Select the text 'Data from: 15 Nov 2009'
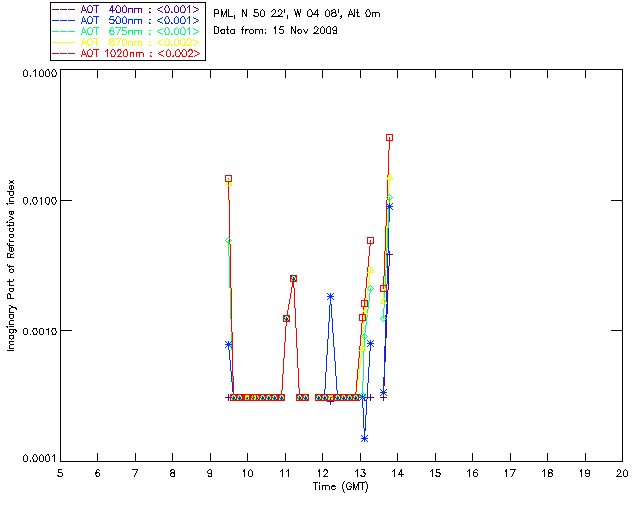This screenshot has height=512, width=640. (x=276, y=31)
